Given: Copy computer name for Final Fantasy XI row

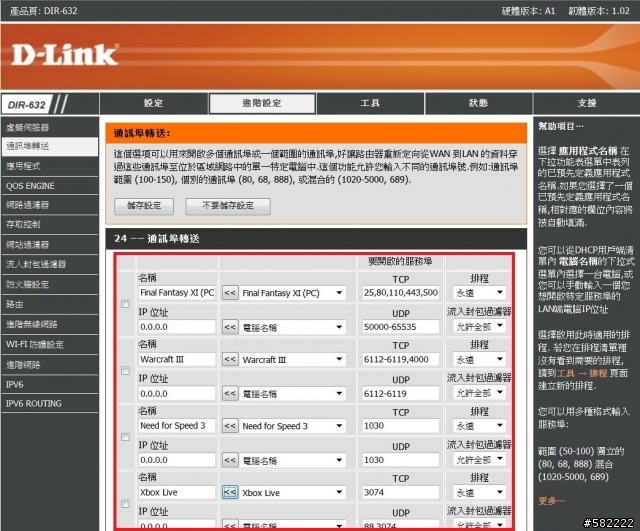Looking at the screenshot, I should 230,327.
